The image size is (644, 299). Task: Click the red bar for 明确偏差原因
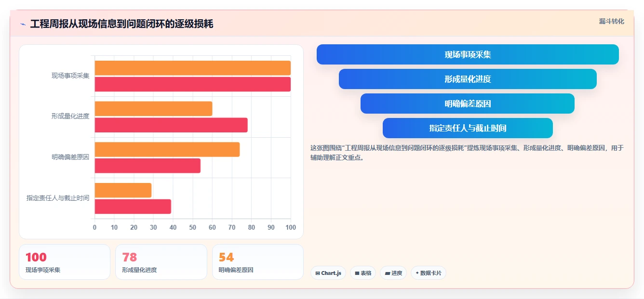click(148, 166)
